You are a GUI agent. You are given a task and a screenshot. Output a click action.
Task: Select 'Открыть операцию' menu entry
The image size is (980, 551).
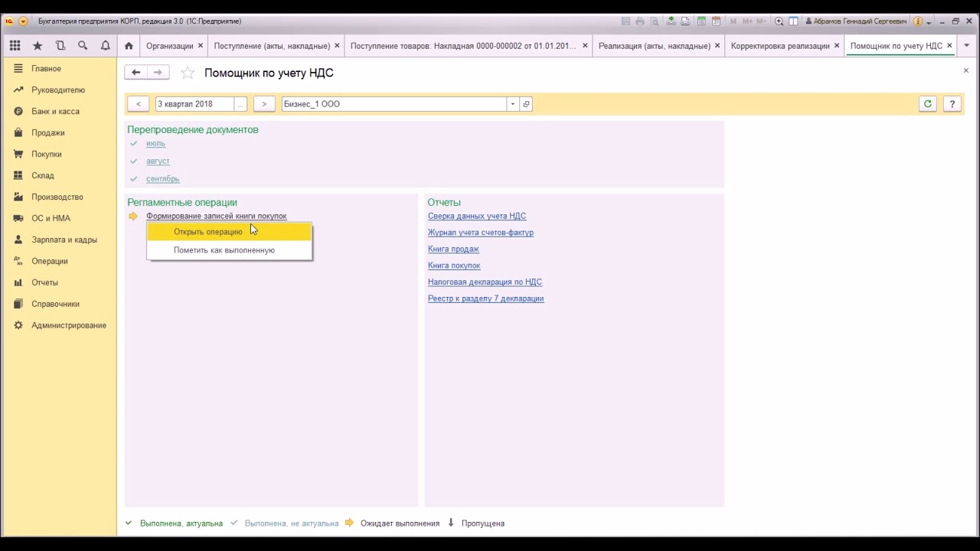pos(229,232)
